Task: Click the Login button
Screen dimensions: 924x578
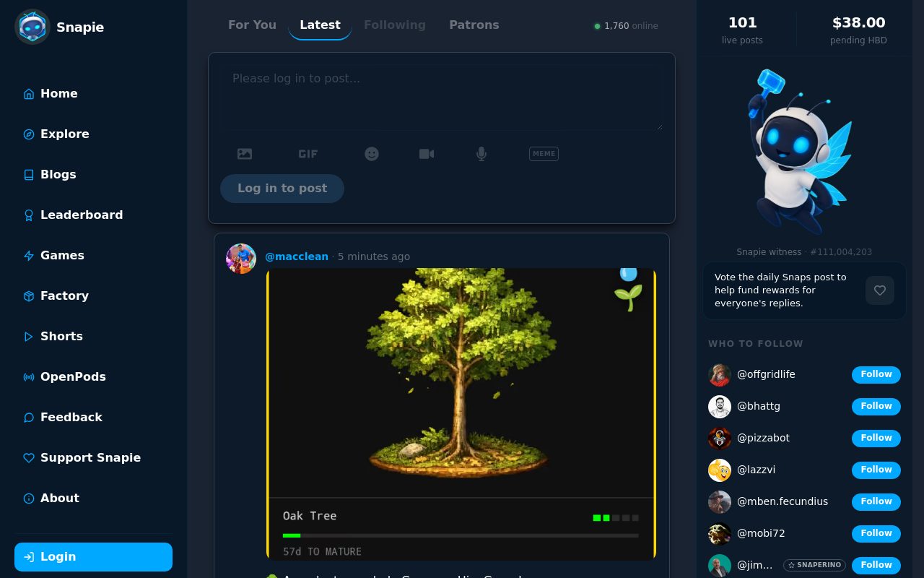Action: click(x=93, y=557)
